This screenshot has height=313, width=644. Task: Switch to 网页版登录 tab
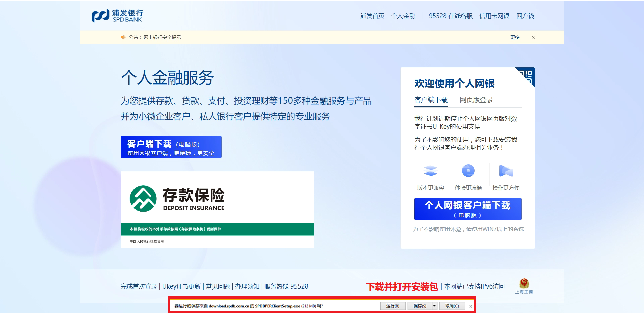(476, 100)
